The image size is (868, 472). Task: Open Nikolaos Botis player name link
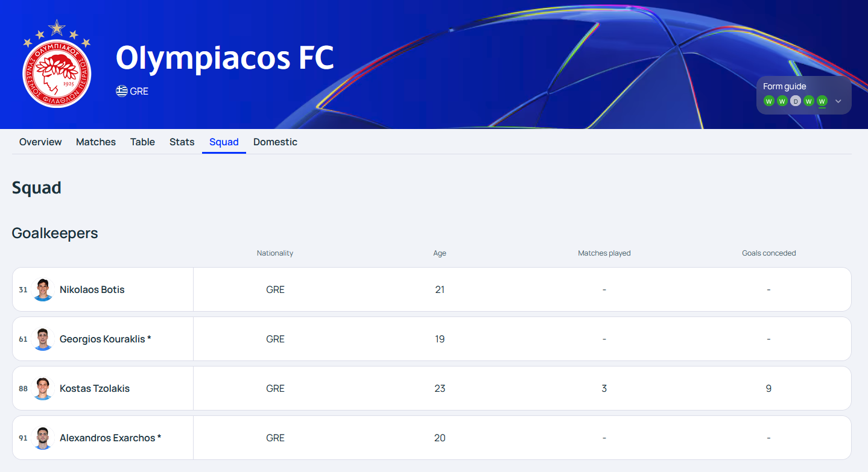tap(92, 289)
